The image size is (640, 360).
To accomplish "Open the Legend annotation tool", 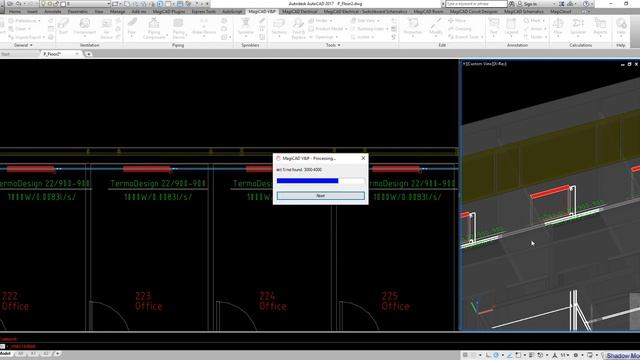I will pyautogui.click(x=511, y=27).
